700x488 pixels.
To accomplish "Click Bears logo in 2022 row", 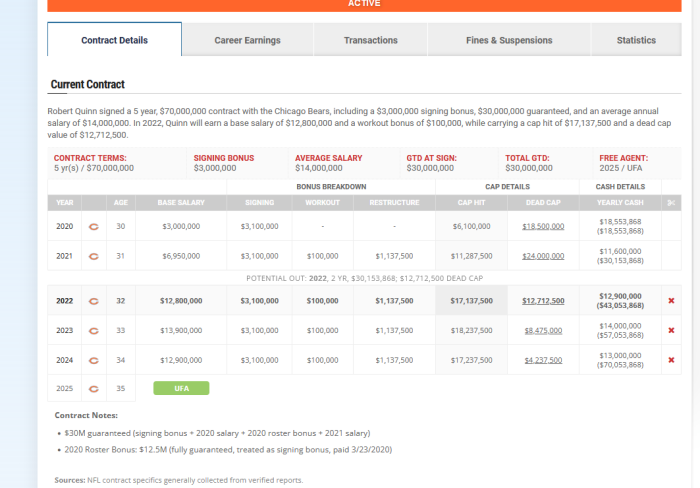I will click(x=94, y=301).
